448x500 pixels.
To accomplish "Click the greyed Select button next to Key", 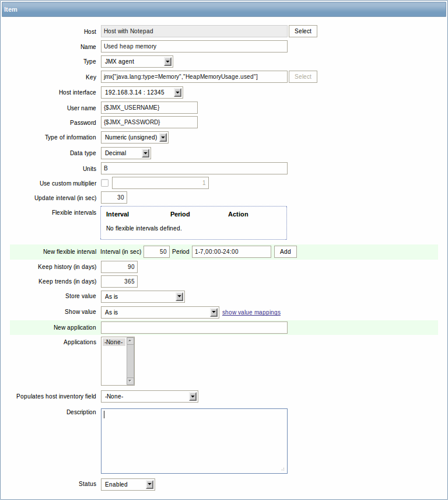I will 303,77.
